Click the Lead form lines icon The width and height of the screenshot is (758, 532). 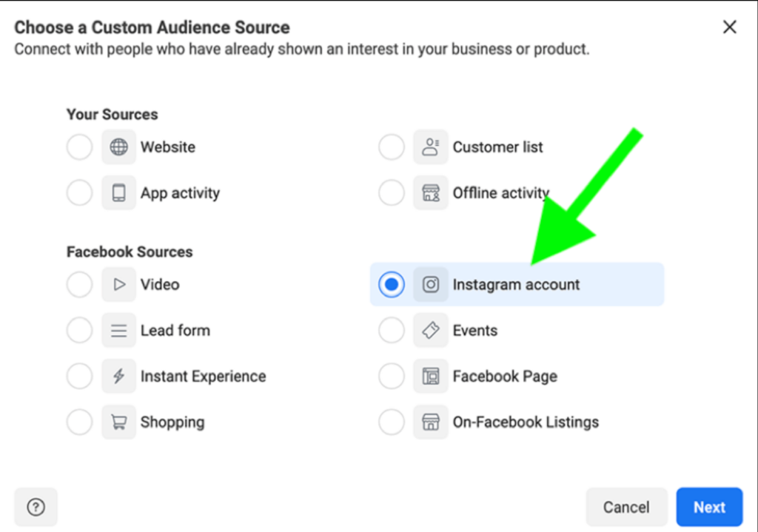[118, 331]
